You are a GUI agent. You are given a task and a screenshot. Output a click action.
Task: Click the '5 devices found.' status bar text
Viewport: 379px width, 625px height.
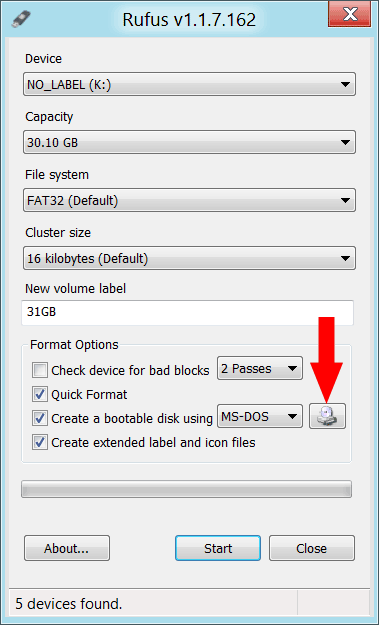69,603
